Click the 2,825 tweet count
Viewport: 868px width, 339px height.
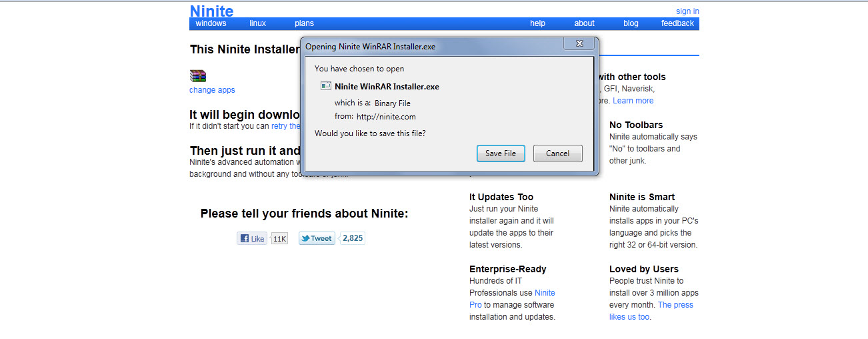(353, 238)
